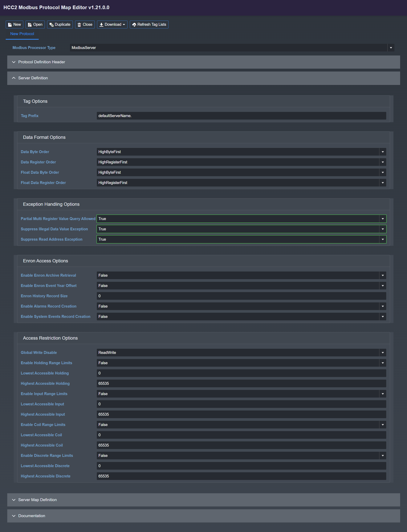Switch to the New Protocol tab
Image resolution: width=407 pixels, height=532 pixels.
click(22, 34)
